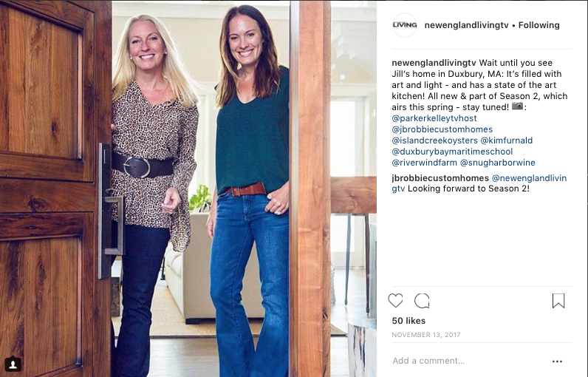
Task: Open the @kimfurnald mention
Action: (507, 140)
